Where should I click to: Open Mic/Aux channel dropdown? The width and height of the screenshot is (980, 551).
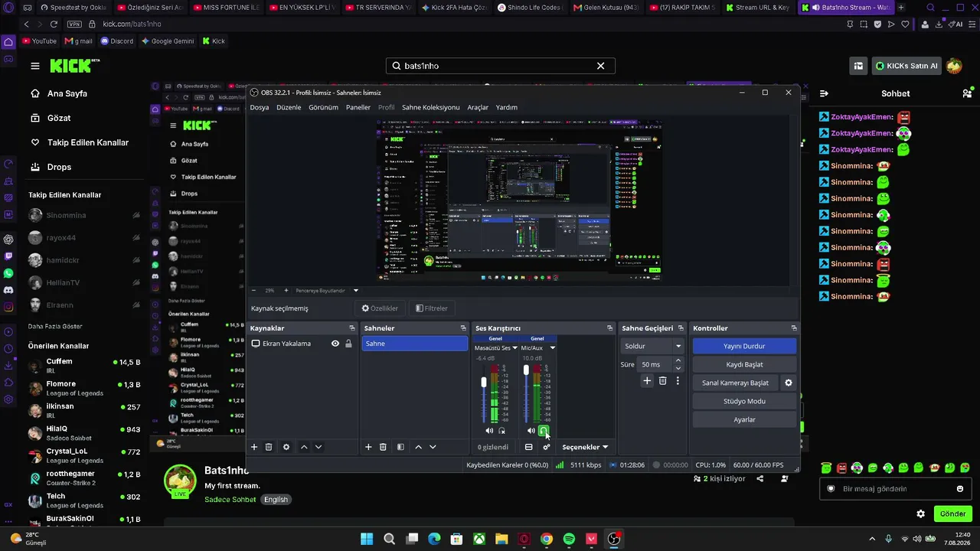(553, 348)
